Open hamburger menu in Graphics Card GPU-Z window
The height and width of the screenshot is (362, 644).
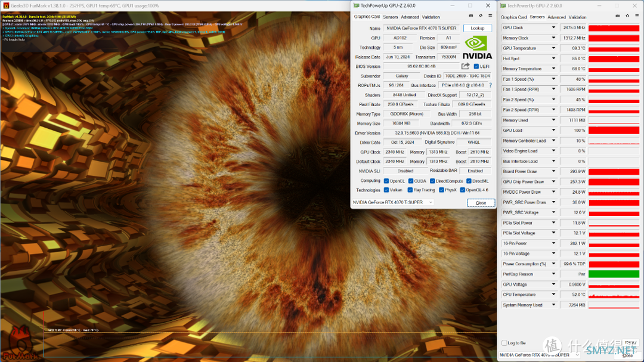click(490, 16)
